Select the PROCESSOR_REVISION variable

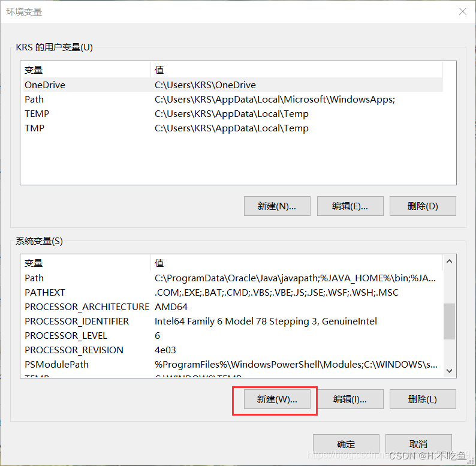(x=233, y=350)
